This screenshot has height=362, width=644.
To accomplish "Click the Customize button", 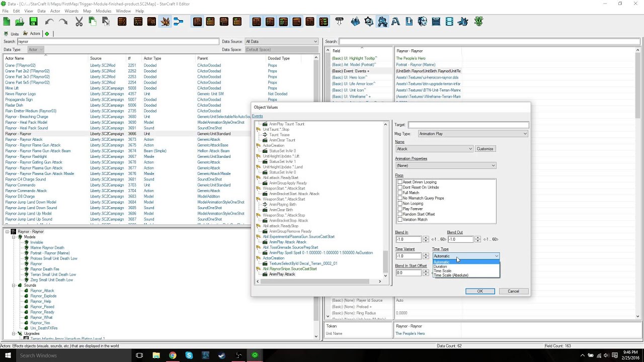I will point(485,149).
